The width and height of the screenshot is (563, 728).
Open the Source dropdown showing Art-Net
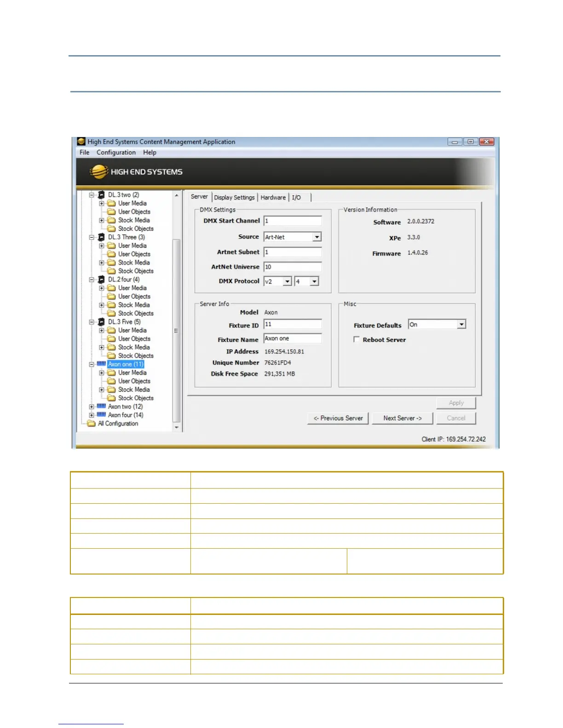pos(317,237)
